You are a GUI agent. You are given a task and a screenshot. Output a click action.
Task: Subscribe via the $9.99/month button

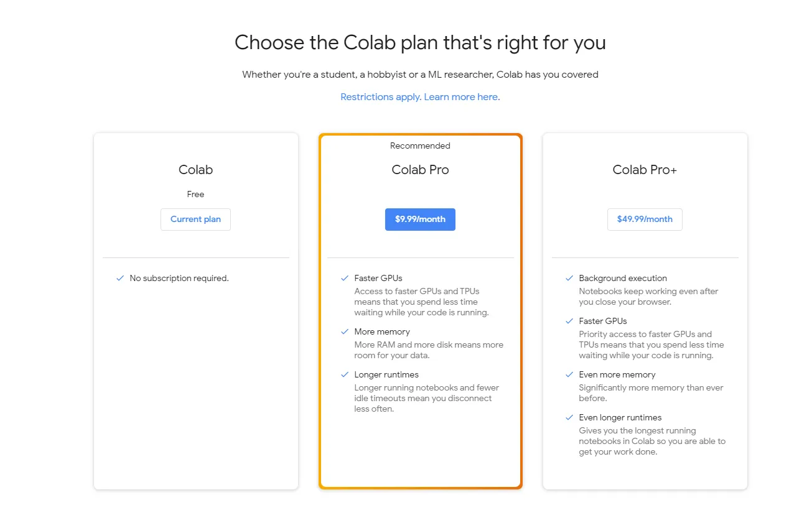420,220
